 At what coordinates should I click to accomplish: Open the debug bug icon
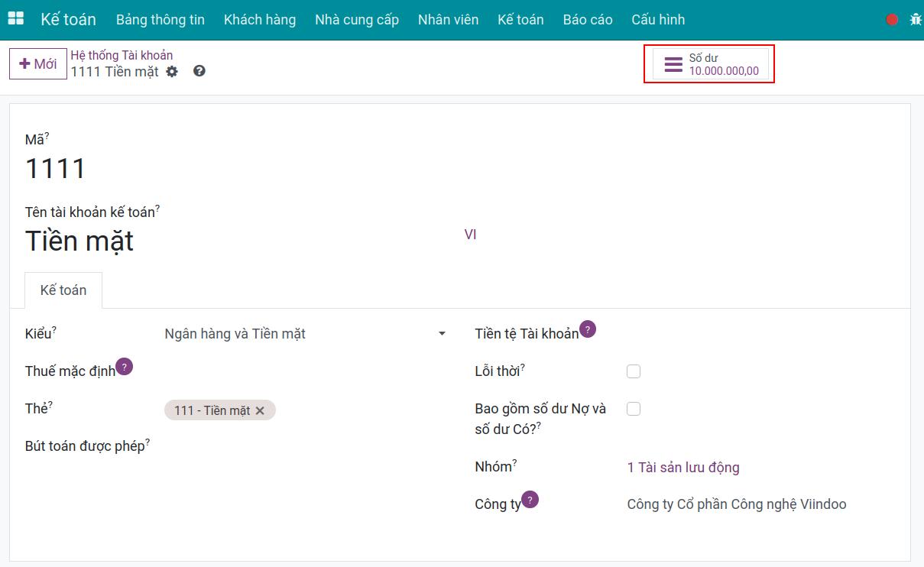pos(916,20)
